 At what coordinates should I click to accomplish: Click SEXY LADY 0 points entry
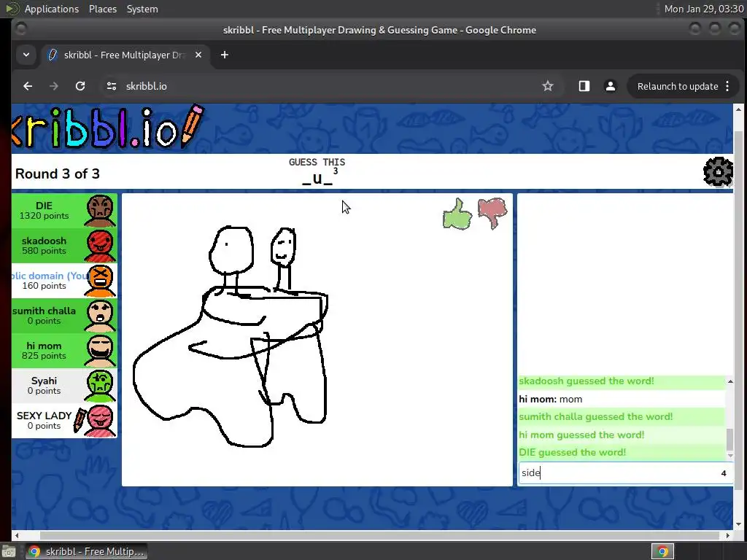pyautogui.click(x=64, y=421)
